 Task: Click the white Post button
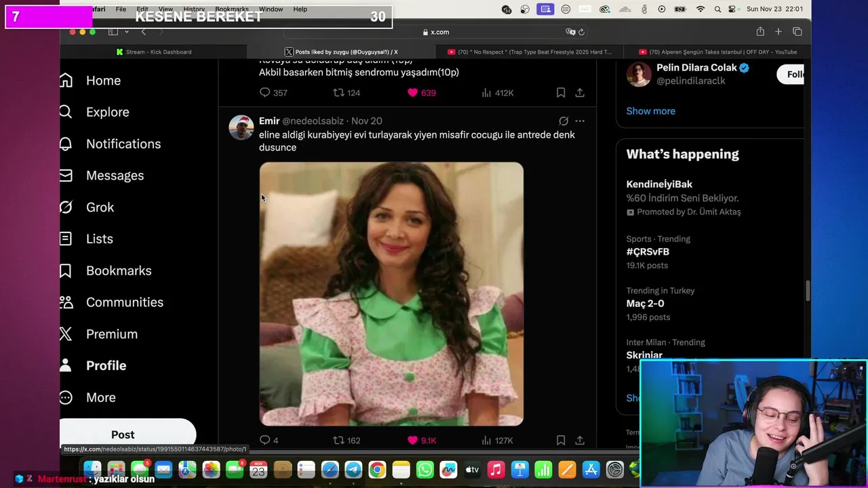pyautogui.click(x=123, y=434)
